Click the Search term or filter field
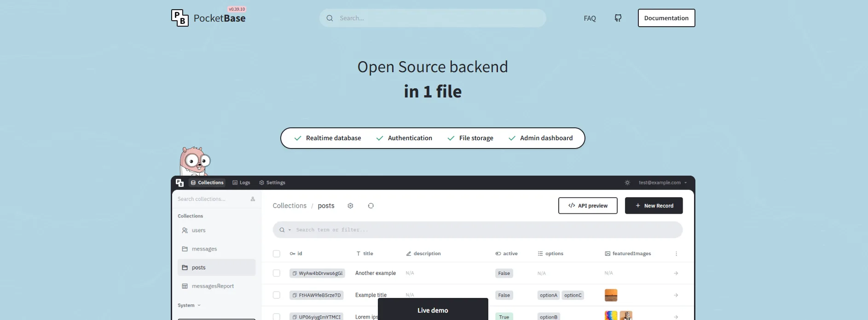This screenshot has height=320, width=868. click(x=477, y=230)
